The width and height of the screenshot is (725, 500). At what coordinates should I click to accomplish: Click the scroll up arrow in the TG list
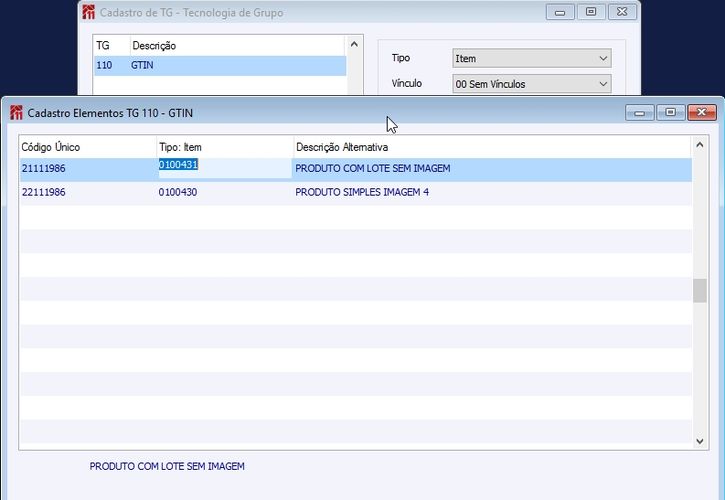click(x=354, y=44)
